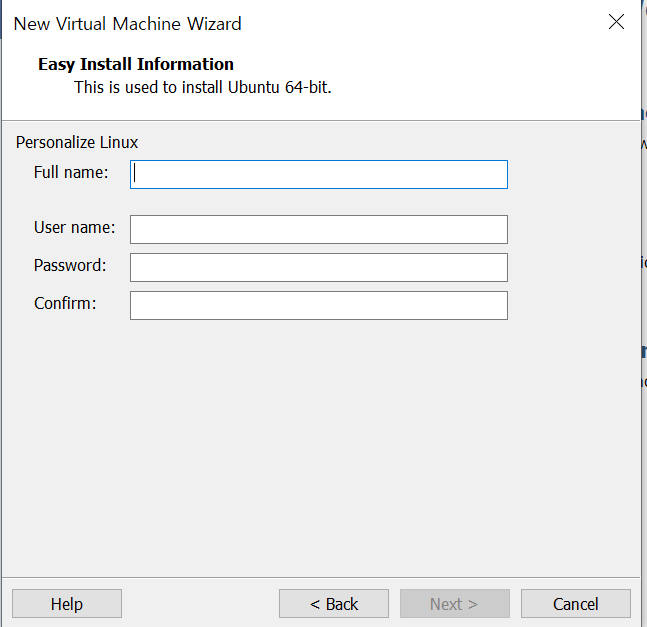This screenshot has width=647, height=627.
Task: Click 'This is used to install Ubuntu 64-bit.' text
Action: (x=203, y=87)
